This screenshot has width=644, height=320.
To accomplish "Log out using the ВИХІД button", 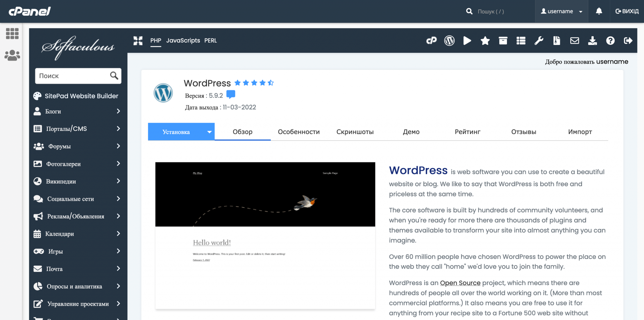I will 627,11.
